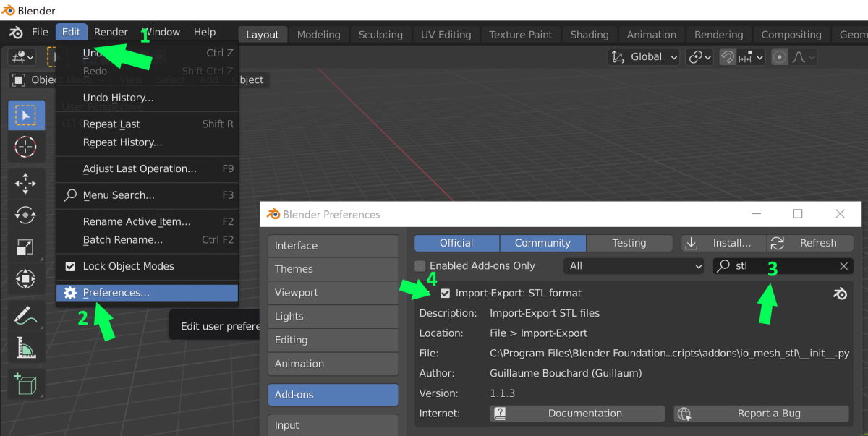Activate the 3D Cursor tool
868x436 pixels.
25,147
